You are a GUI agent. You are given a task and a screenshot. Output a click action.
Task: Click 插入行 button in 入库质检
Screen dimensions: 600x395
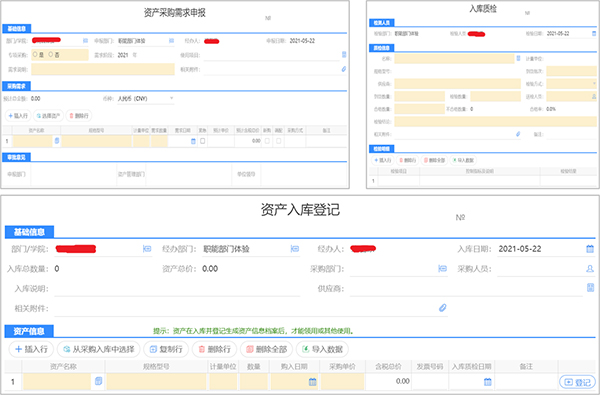pos(382,160)
